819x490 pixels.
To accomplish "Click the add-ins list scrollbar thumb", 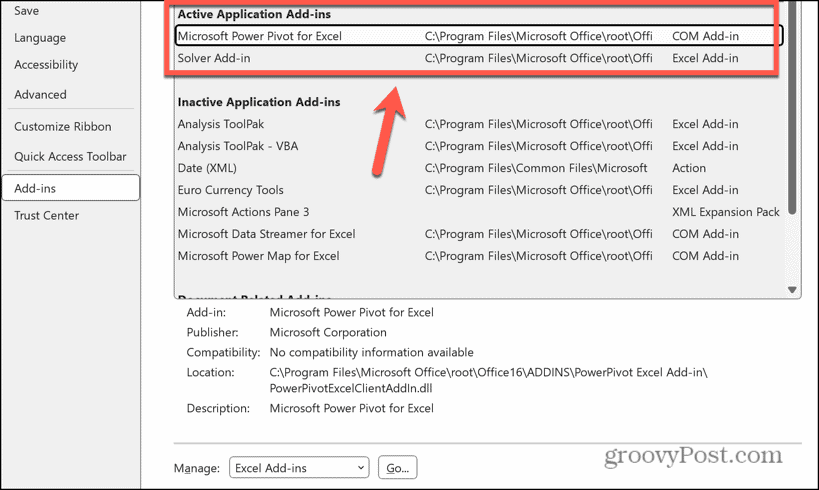I will [x=792, y=107].
